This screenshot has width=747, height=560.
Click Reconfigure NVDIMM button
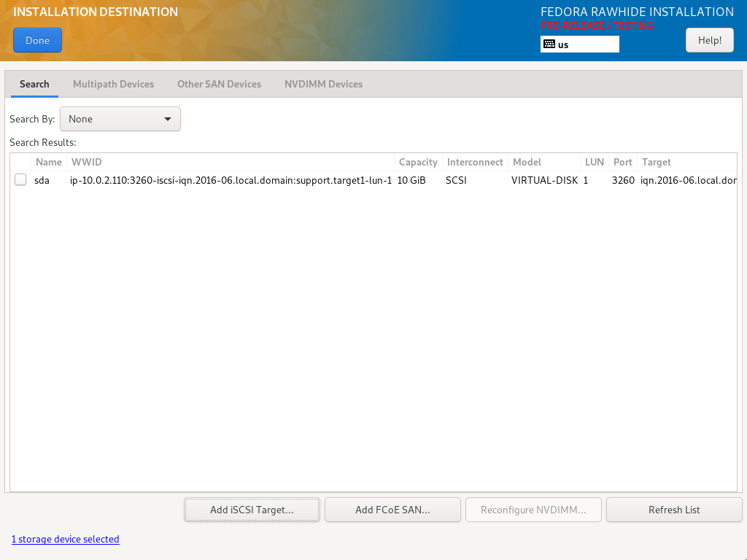tap(533, 510)
